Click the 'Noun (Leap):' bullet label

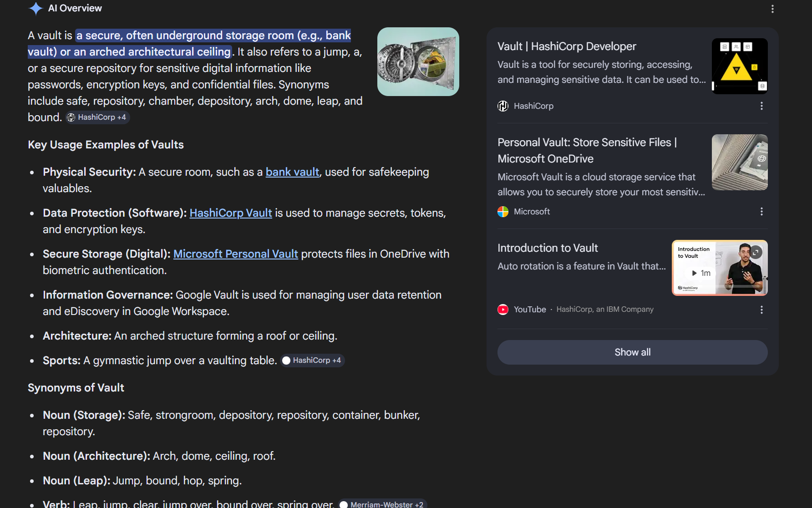[x=76, y=481]
